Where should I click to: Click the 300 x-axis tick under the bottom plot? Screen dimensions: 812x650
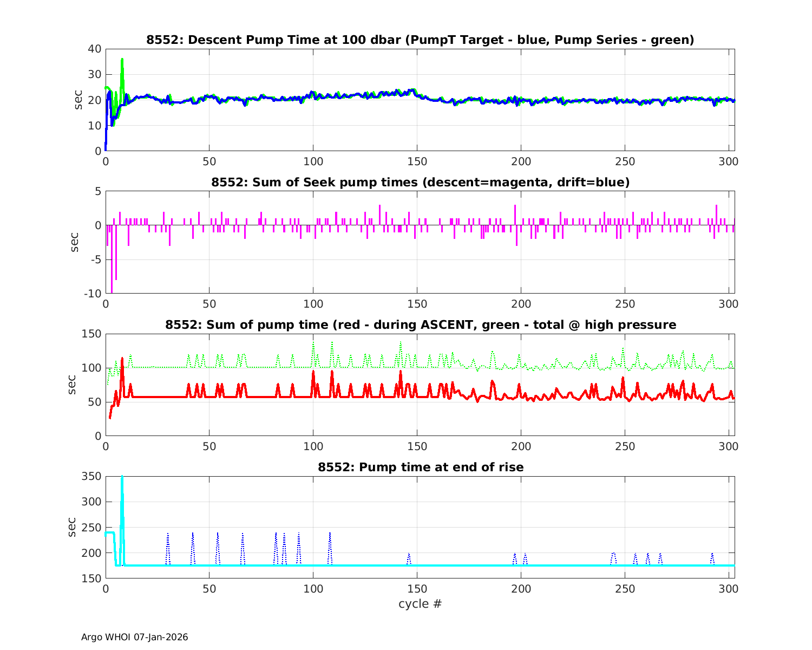[x=729, y=589]
